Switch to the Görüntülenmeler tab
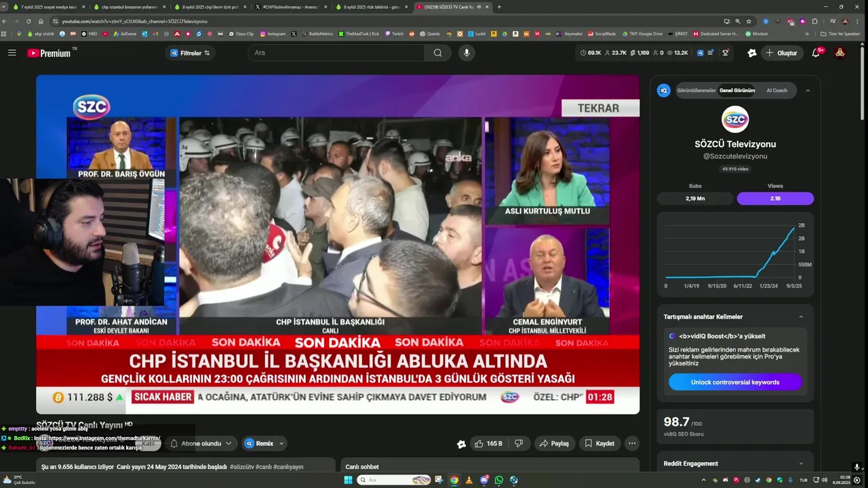Screen dimensions: 868x488 tap(696, 90)
